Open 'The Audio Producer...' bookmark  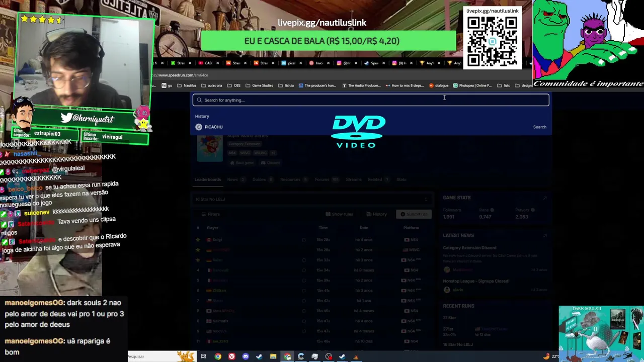[361, 85]
